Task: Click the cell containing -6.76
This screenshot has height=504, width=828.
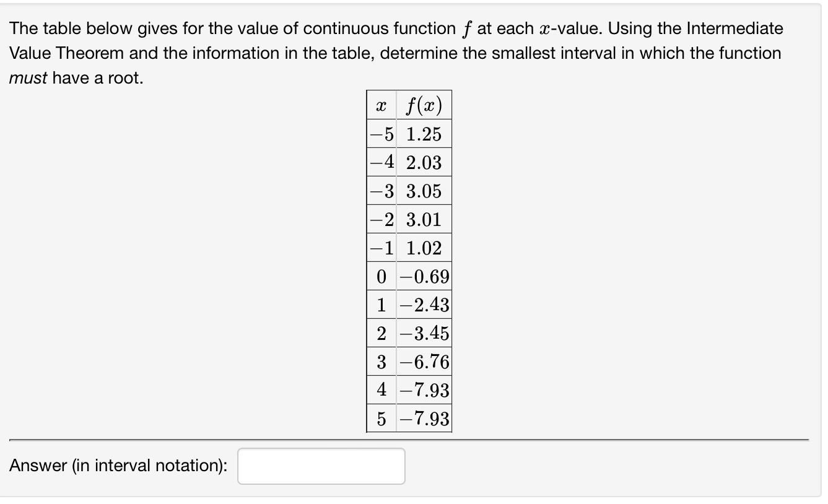Action: point(424,362)
